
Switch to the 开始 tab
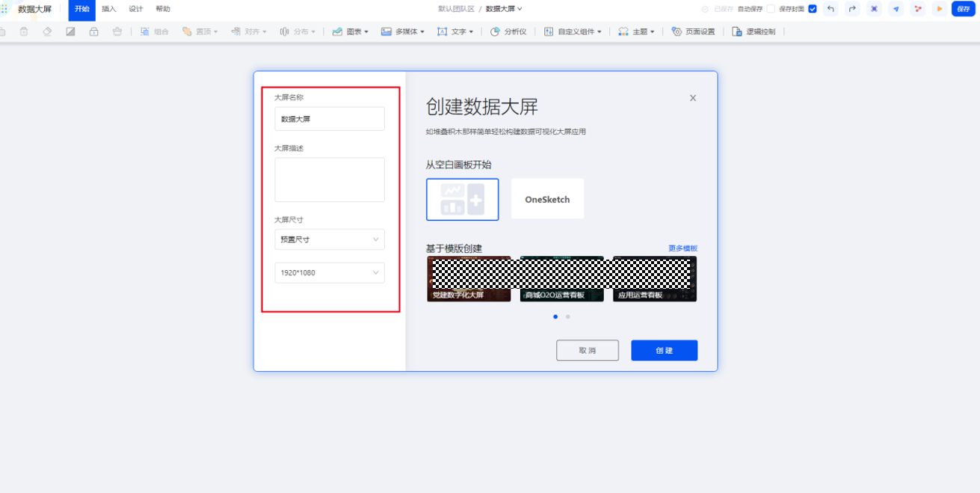pos(81,9)
